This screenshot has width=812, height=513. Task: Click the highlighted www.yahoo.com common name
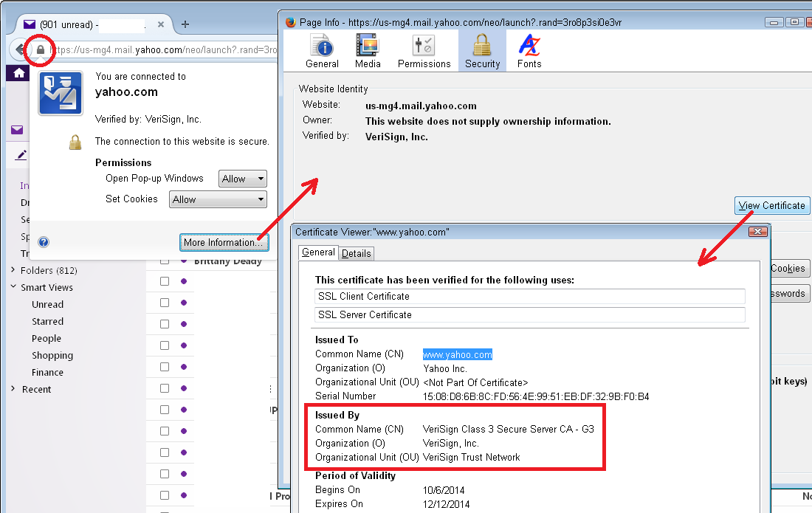coord(457,354)
